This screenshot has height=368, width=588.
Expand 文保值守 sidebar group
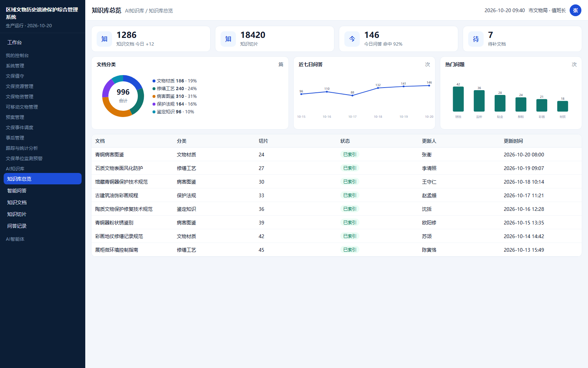coord(15,76)
